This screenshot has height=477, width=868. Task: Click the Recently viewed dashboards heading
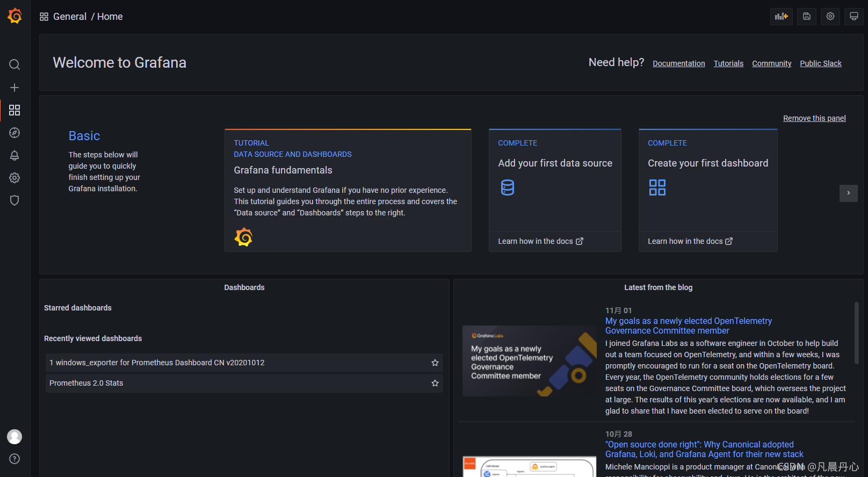click(x=93, y=339)
